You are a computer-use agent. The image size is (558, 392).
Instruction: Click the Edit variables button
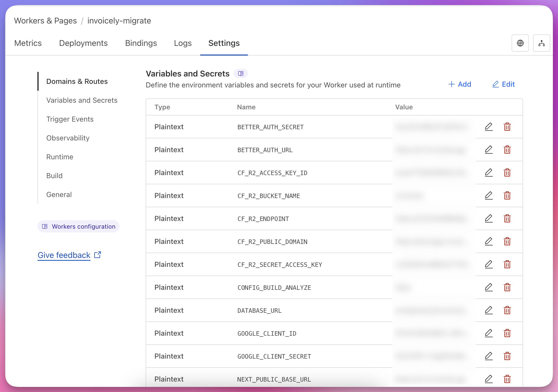[503, 84]
